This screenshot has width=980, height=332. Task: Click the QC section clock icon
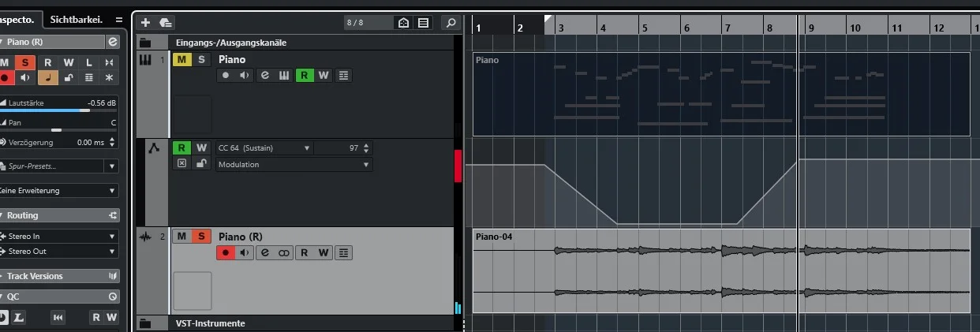(113, 297)
